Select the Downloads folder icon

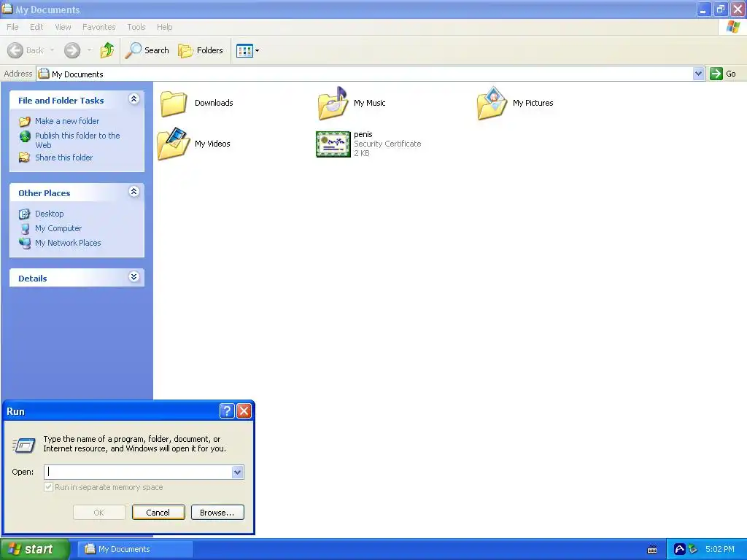pos(174,104)
